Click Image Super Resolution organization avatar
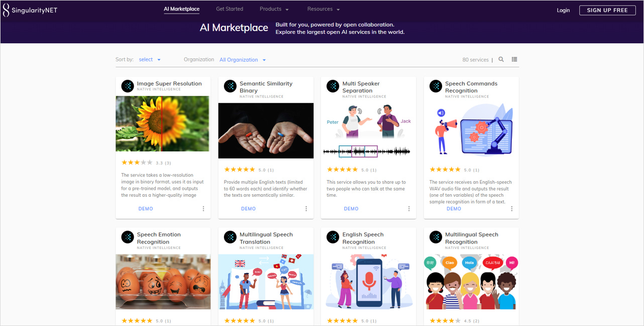 pos(128,86)
